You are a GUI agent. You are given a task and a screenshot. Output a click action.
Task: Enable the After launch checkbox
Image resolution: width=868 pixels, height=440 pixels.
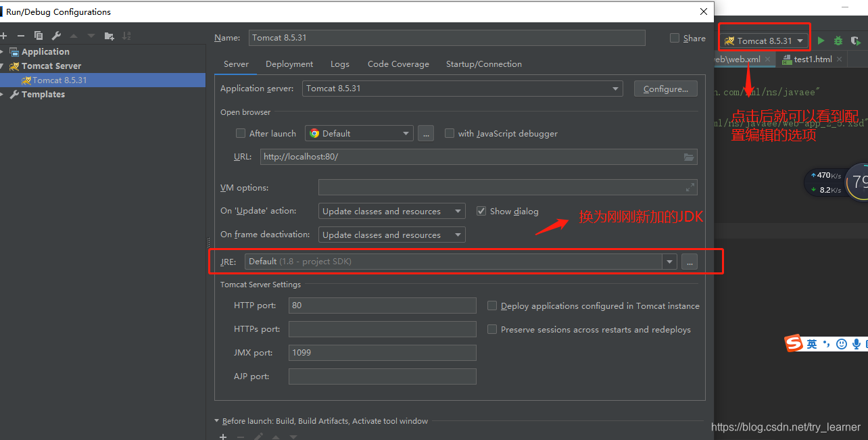point(241,133)
